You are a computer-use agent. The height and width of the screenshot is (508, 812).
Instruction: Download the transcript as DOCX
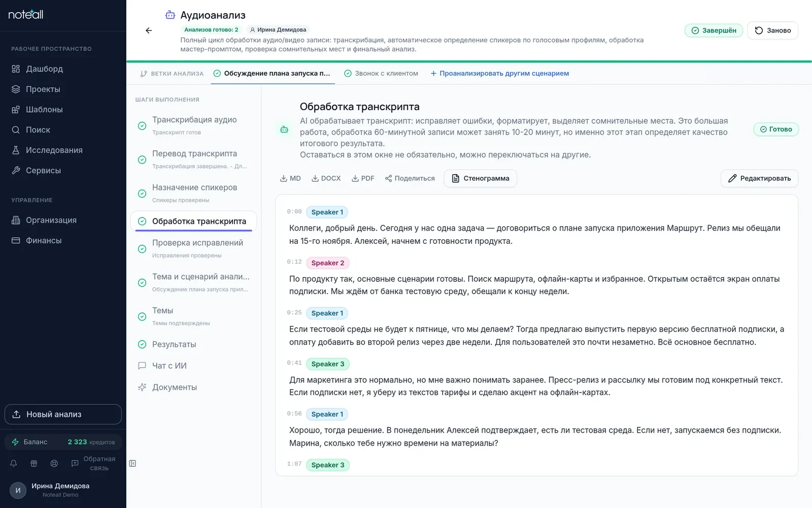pos(326,178)
